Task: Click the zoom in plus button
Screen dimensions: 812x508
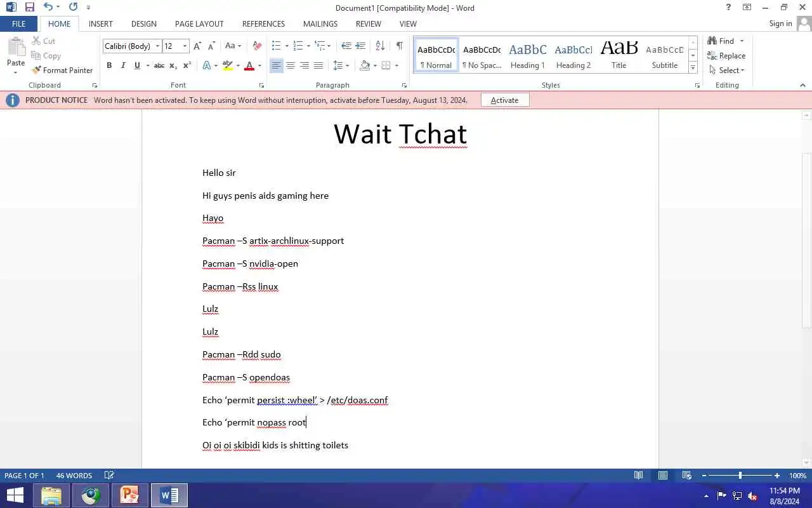Action: click(777, 476)
